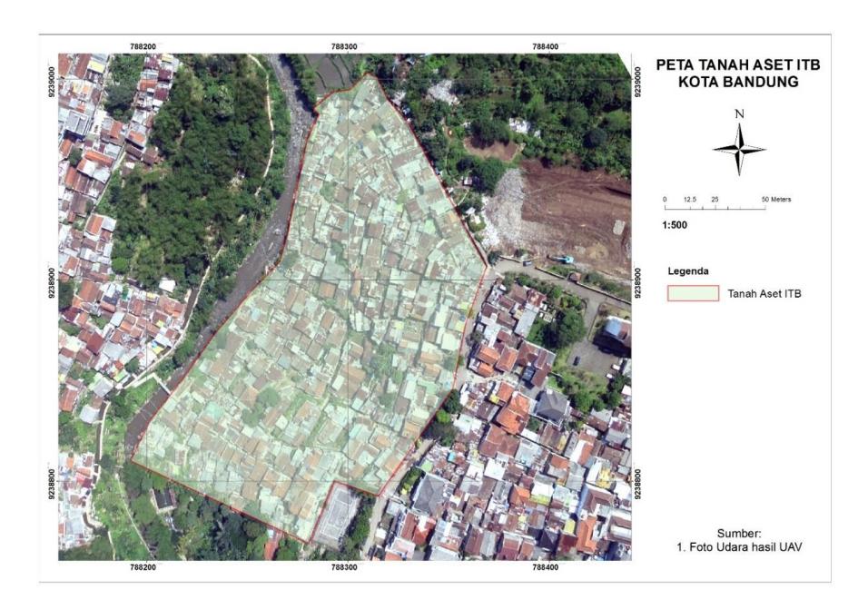The width and height of the screenshot is (868, 609).
Task: Click northing label 9239000 on the left edge
Action: point(52,82)
